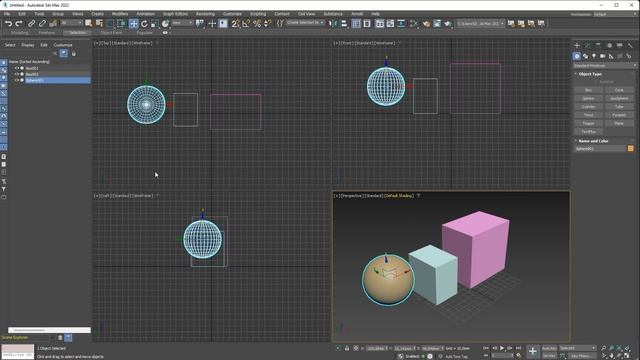Open the Rendering menu
This screenshot has width=640, height=360.
click(205, 14)
